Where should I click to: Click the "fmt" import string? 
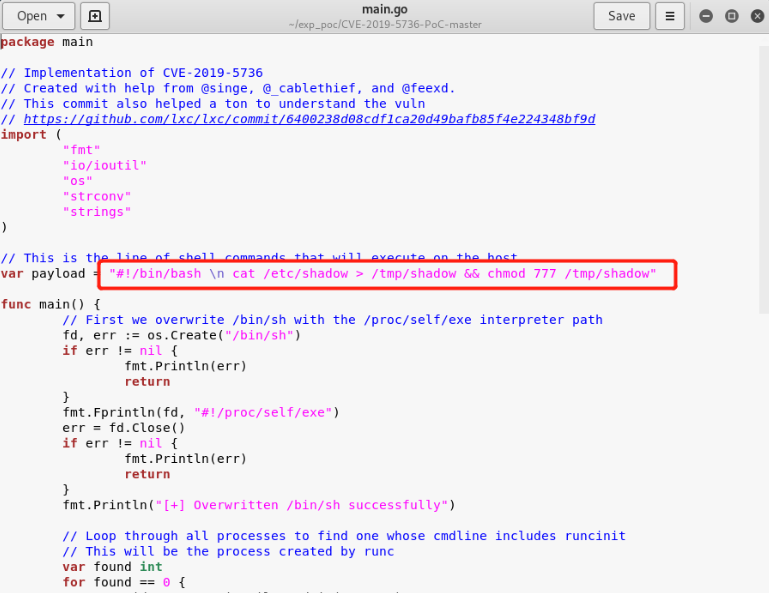coord(81,150)
